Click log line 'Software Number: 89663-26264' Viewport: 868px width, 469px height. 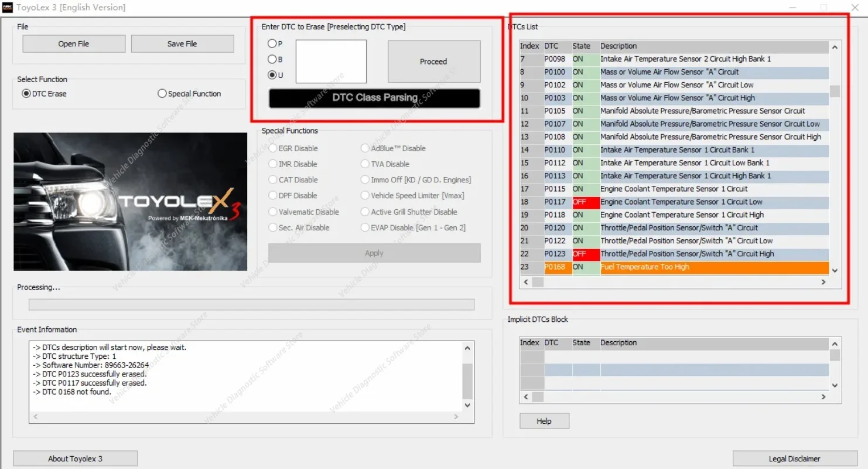click(x=91, y=365)
